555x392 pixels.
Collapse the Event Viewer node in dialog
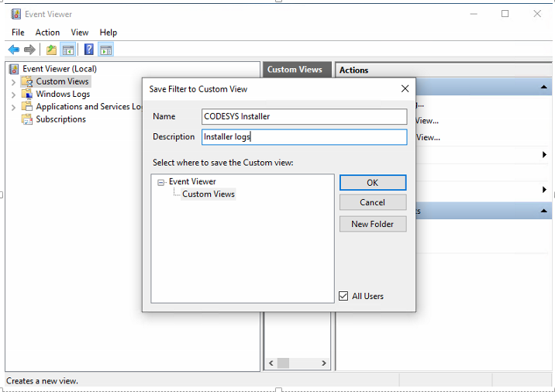tap(161, 182)
